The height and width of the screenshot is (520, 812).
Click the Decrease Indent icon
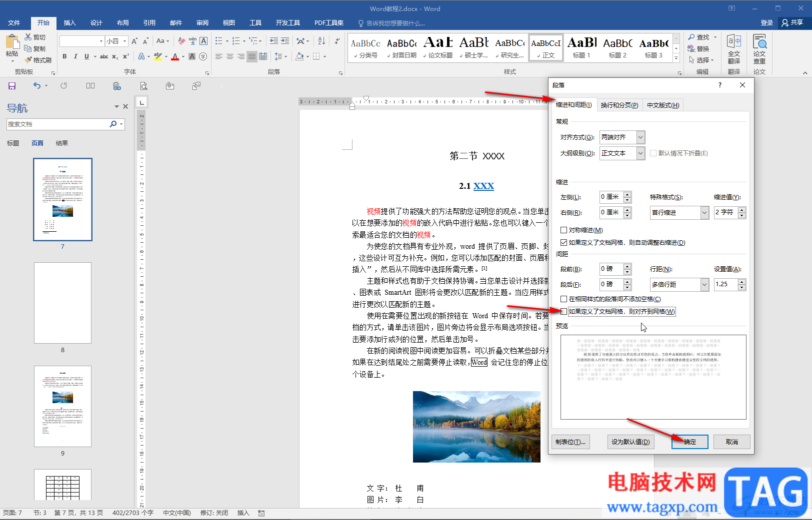(x=274, y=41)
